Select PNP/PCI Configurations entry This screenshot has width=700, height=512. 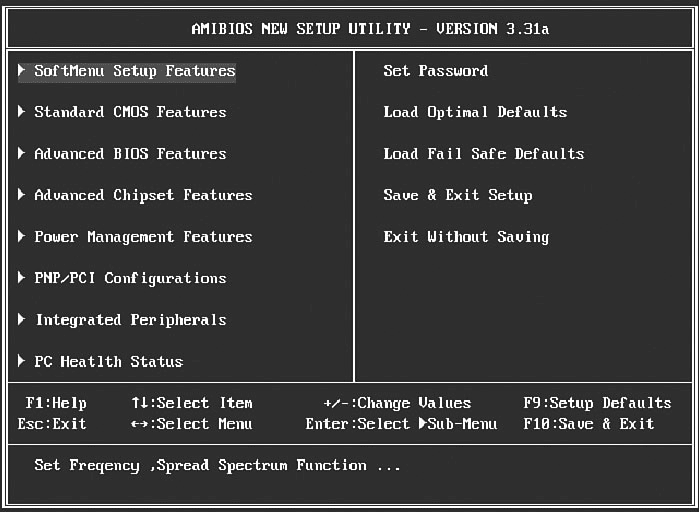point(130,278)
